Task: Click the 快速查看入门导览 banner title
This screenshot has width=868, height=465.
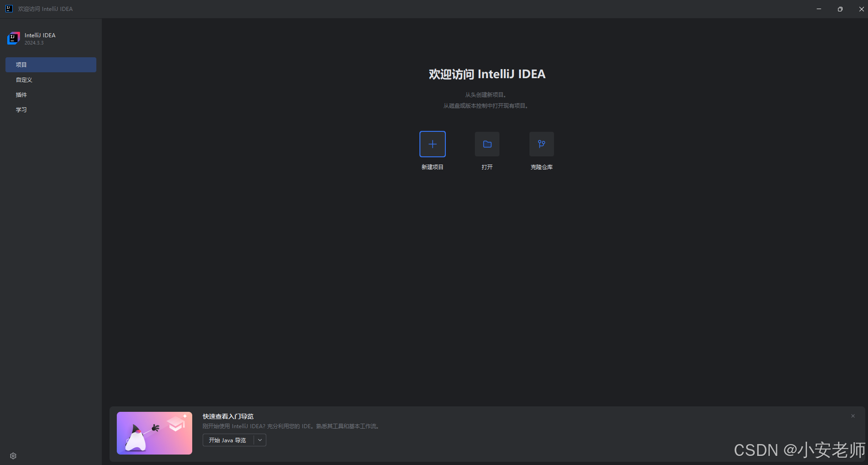Action: [228, 416]
